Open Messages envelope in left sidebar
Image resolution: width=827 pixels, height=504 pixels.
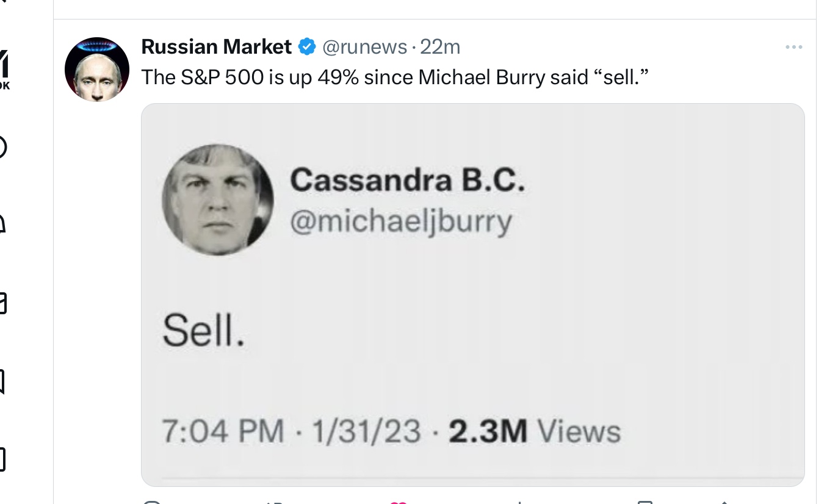(x=2, y=303)
